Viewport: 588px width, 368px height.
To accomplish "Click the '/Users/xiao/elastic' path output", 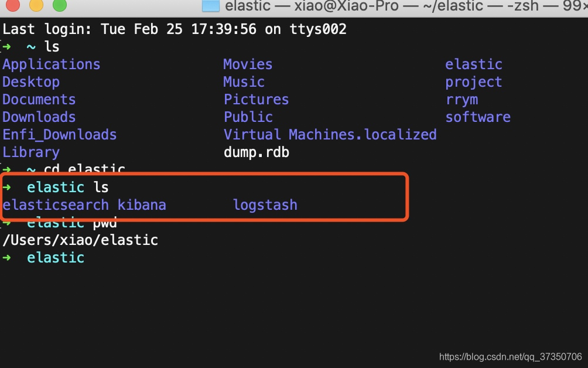I will point(80,240).
